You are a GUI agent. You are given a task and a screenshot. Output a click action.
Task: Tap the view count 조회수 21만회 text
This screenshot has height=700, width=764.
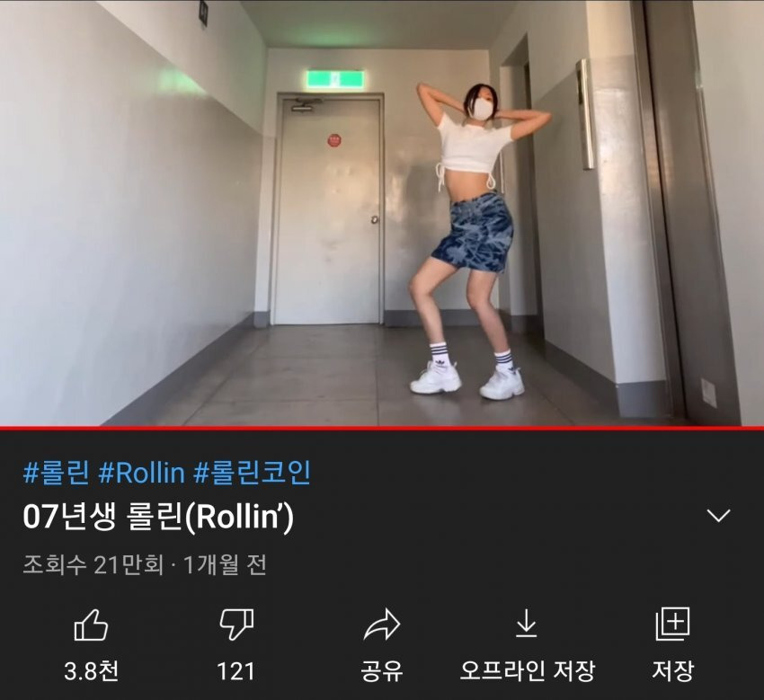[x=93, y=565]
